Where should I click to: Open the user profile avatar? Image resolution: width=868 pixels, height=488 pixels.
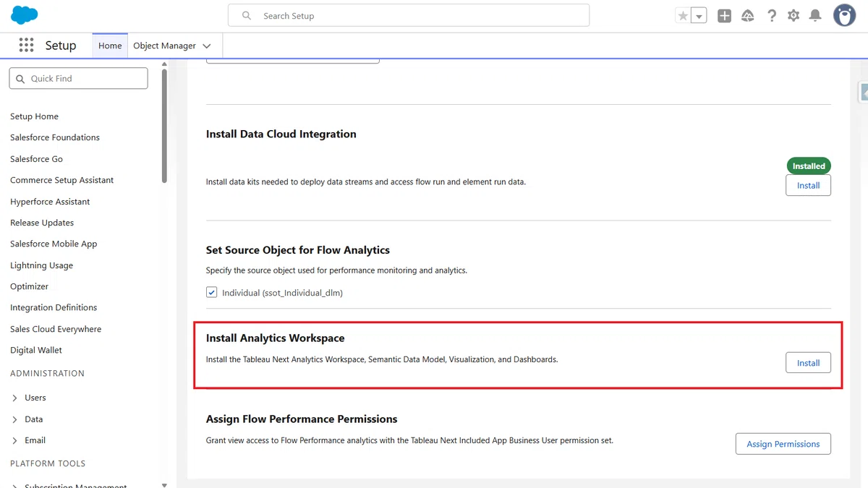[844, 15]
